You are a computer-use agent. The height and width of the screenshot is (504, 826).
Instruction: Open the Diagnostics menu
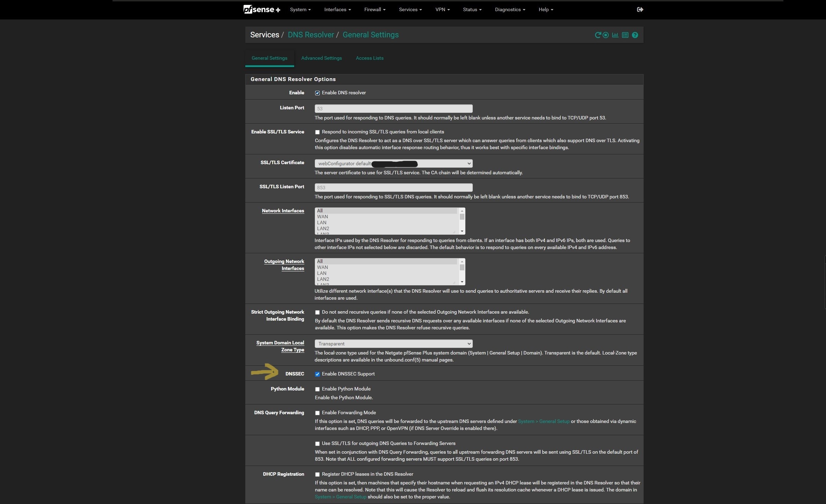510,9
